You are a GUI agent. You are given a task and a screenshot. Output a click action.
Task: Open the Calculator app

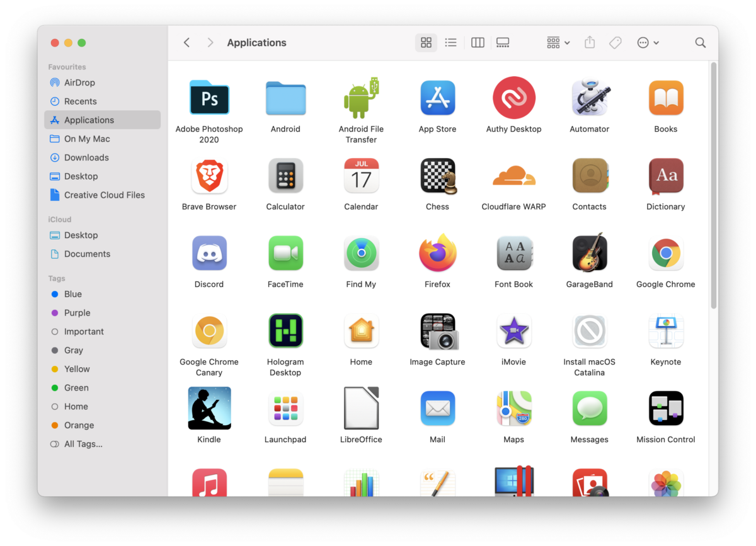coord(285,175)
